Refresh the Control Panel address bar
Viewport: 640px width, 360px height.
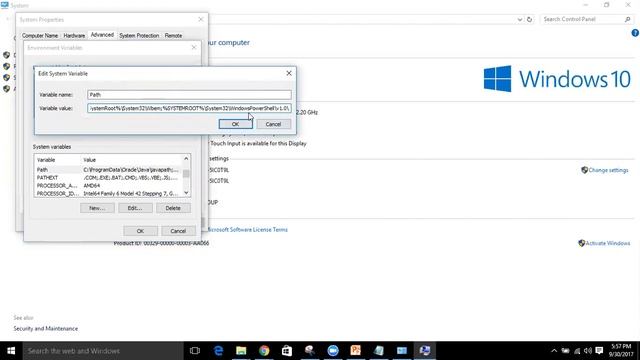pyautogui.click(x=529, y=19)
